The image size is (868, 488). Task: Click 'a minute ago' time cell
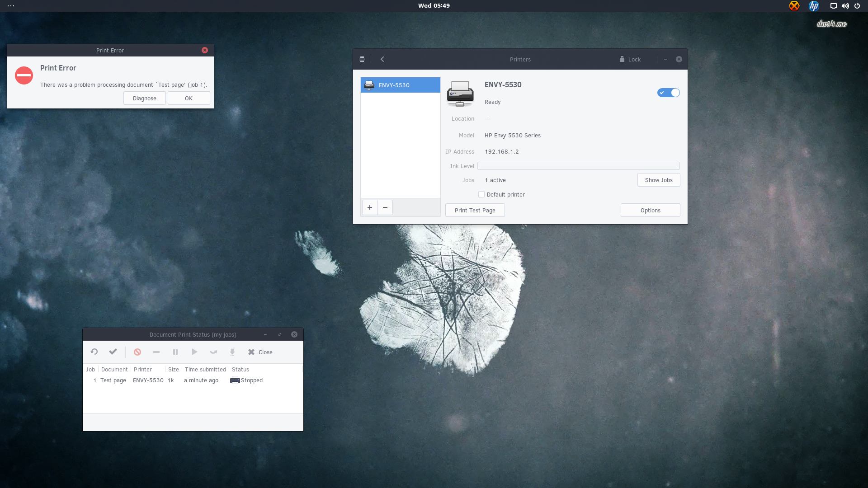click(201, 380)
